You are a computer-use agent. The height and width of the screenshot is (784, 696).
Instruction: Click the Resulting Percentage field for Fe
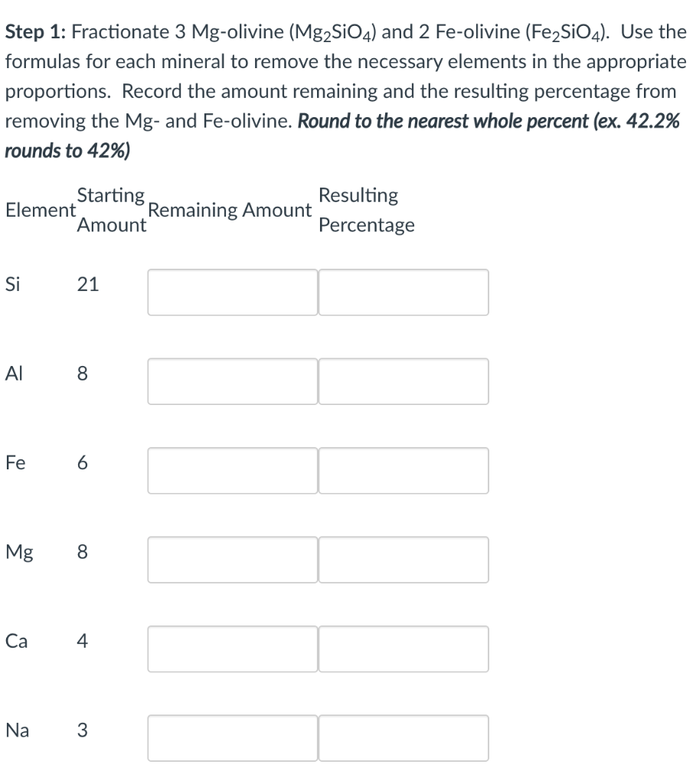click(x=404, y=471)
